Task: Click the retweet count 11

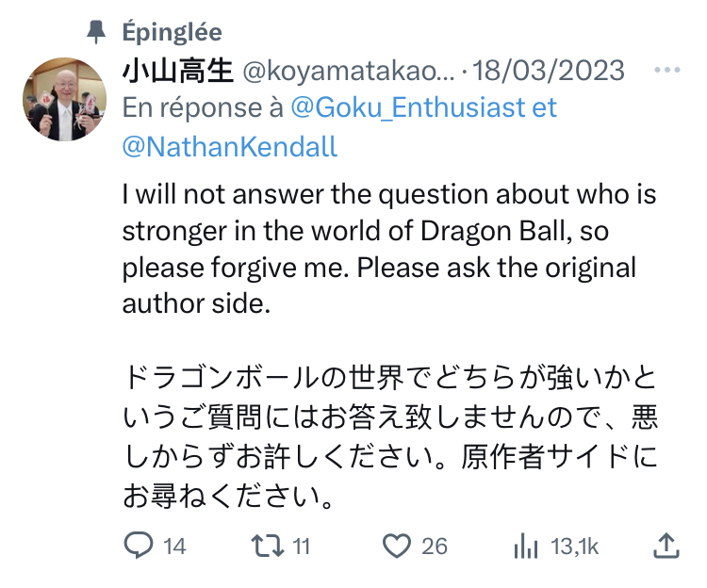Action: (301, 546)
